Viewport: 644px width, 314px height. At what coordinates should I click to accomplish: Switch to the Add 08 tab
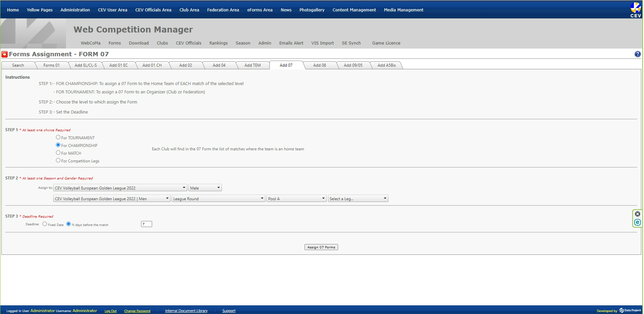click(x=319, y=65)
